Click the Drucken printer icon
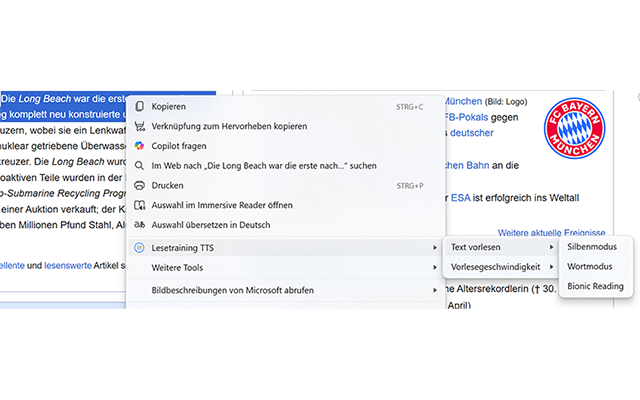 140,185
